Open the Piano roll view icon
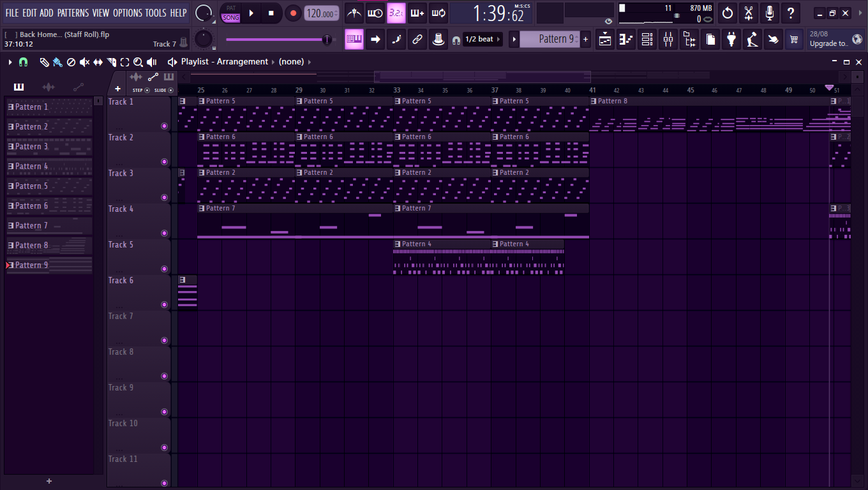The image size is (868, 490). [x=626, y=40]
